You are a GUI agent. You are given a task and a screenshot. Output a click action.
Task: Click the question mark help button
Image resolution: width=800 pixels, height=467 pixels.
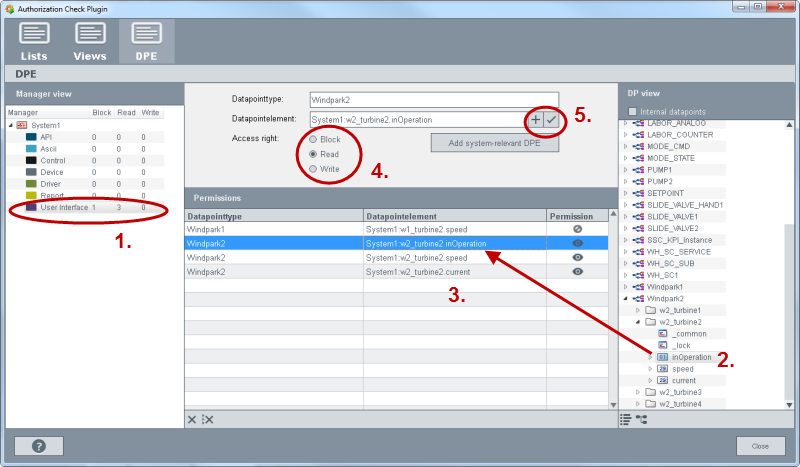pyautogui.click(x=39, y=446)
